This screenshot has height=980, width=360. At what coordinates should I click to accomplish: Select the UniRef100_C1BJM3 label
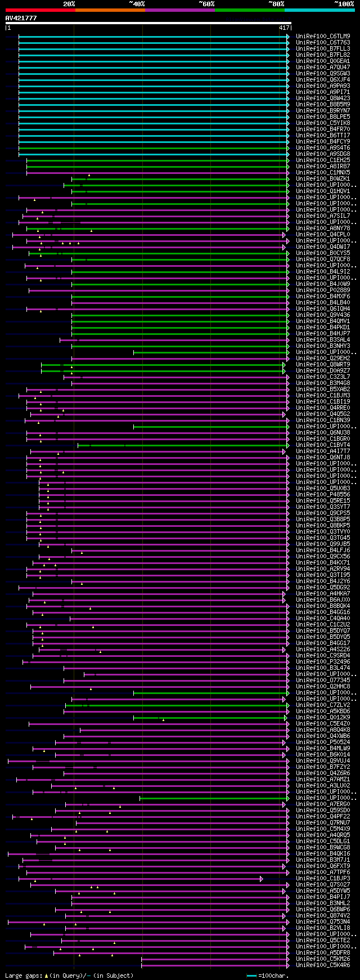point(323,396)
